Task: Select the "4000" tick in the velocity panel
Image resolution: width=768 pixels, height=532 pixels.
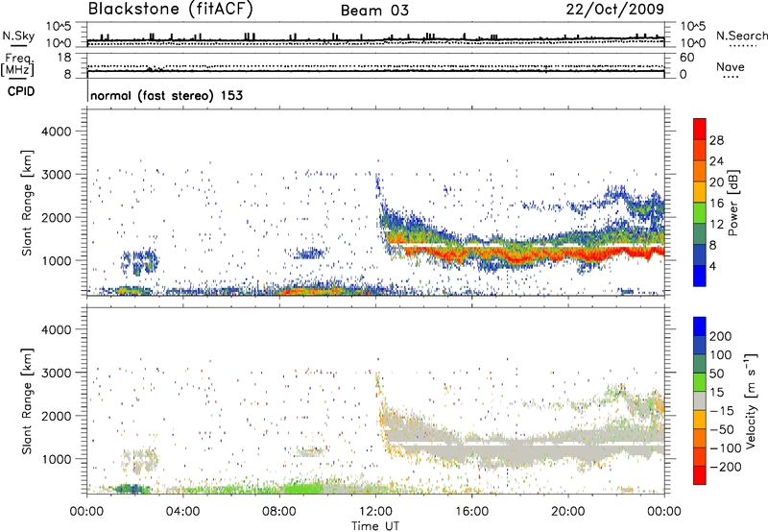Action: pyautogui.click(x=57, y=329)
